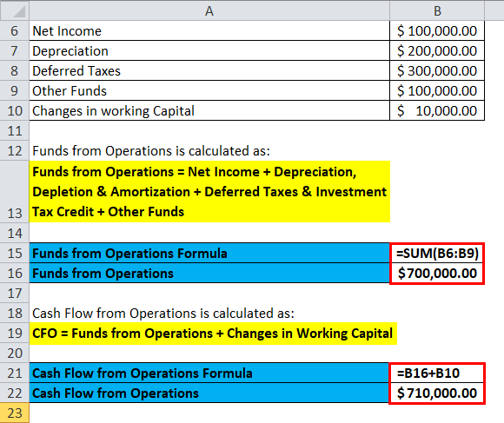This screenshot has height=423, width=504.
Task: Select row 11 header
Action: tap(15, 131)
